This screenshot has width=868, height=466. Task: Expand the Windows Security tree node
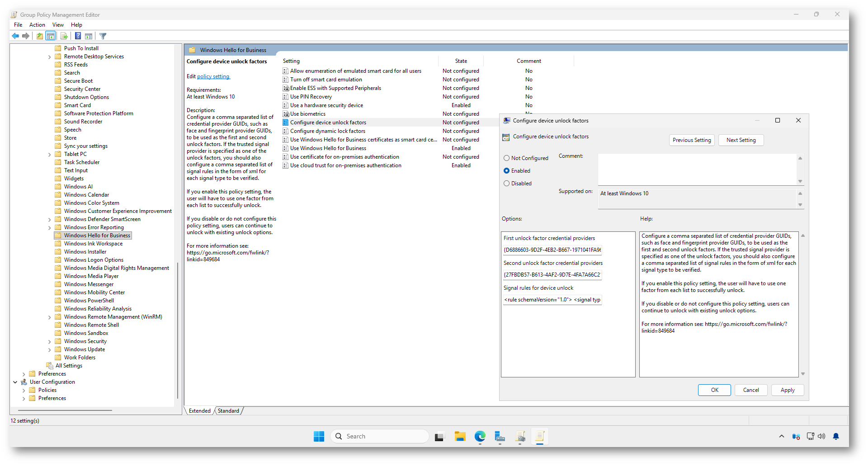pyautogui.click(x=49, y=342)
